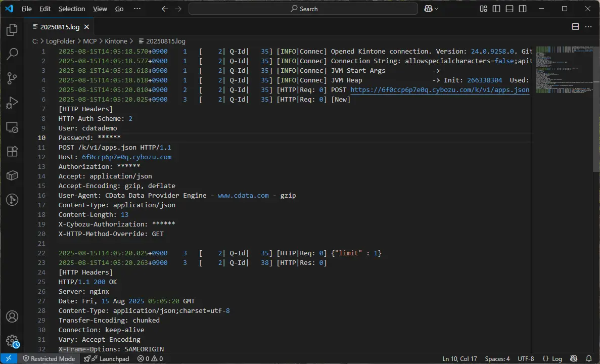
Task: Toggle the secondary side bar visibility
Action: (x=522, y=9)
